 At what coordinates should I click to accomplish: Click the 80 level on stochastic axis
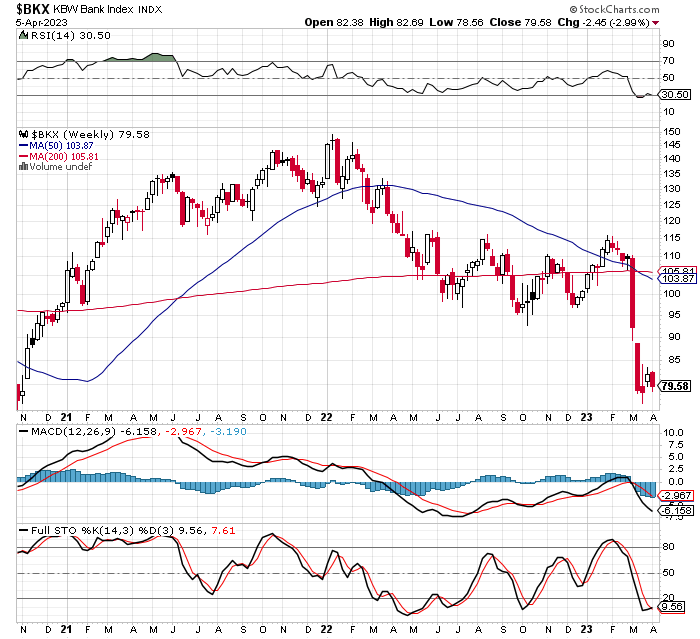668,547
